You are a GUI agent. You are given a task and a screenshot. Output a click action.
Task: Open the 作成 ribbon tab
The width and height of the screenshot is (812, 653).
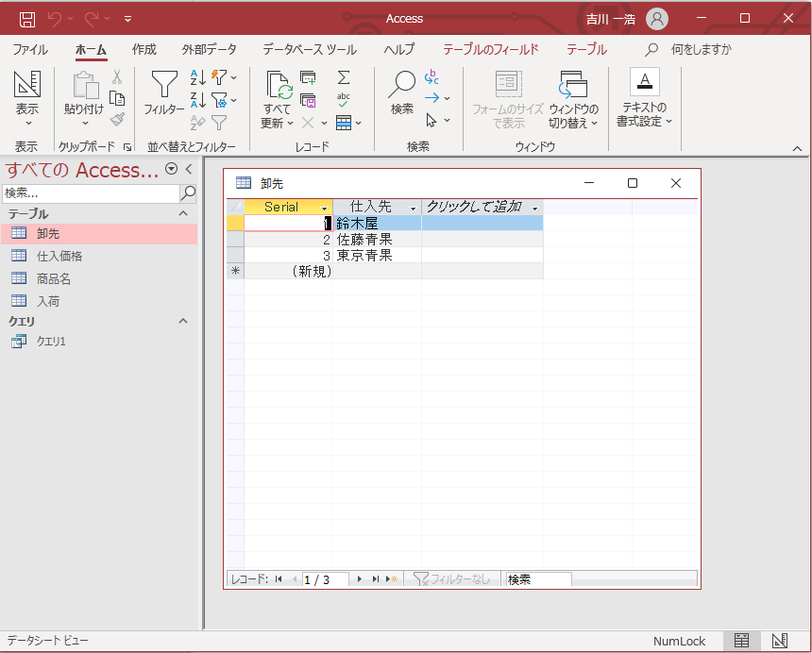coord(144,49)
